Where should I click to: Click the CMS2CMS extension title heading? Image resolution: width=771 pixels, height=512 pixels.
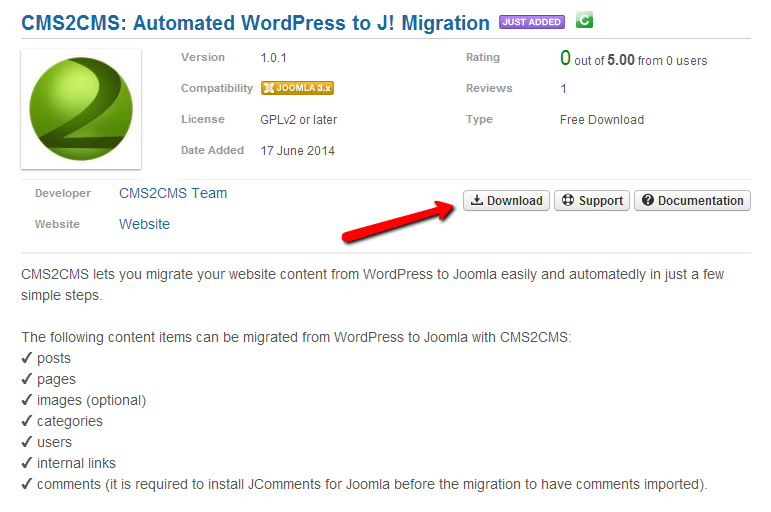255,23
